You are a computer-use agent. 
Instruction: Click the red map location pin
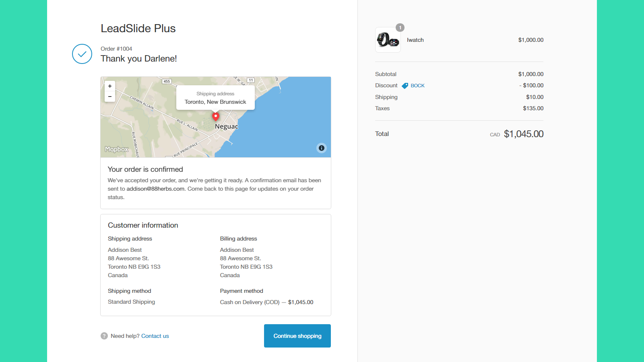click(x=216, y=117)
